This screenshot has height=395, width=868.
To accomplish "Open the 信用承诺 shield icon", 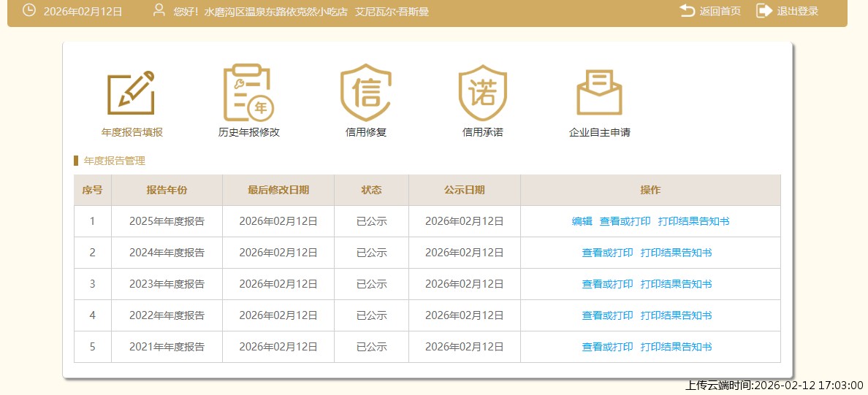I will point(483,93).
